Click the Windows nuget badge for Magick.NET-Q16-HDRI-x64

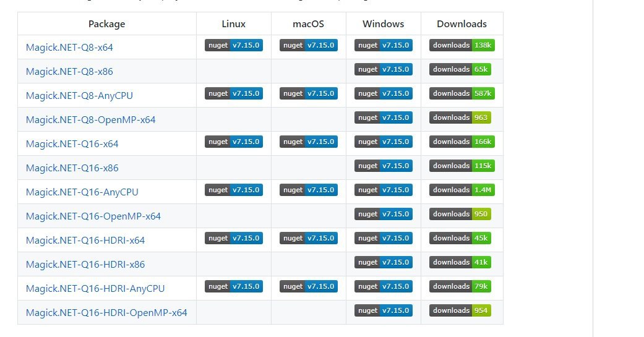coord(383,238)
